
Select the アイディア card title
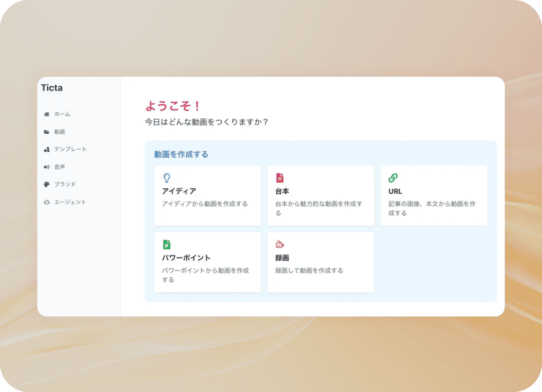179,191
